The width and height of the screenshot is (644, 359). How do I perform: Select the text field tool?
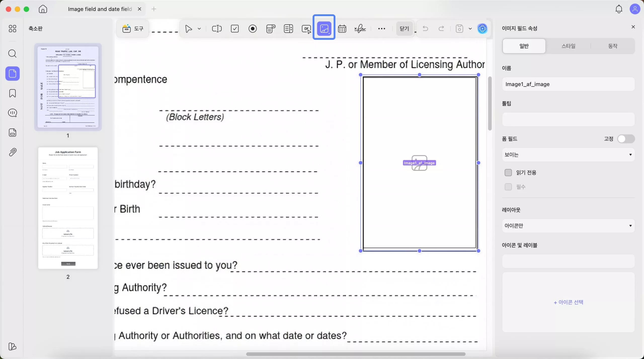click(217, 29)
